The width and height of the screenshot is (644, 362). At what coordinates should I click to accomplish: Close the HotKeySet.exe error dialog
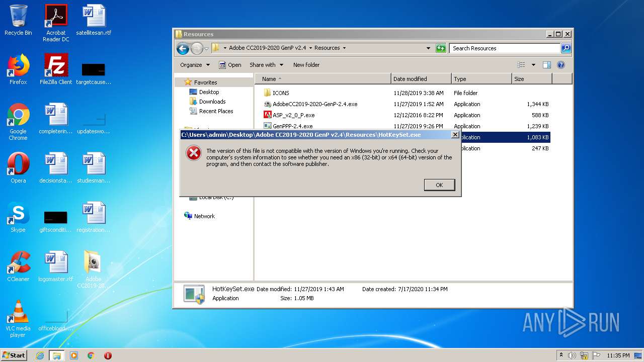click(x=455, y=135)
